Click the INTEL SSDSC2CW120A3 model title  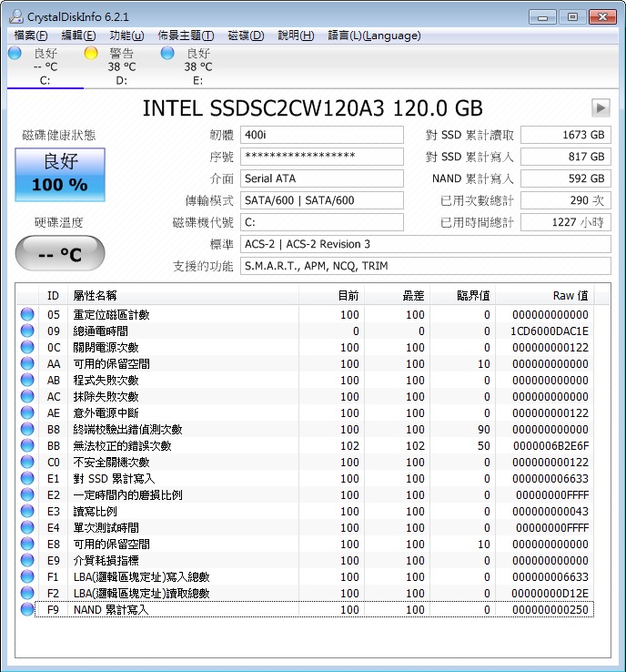pyautogui.click(x=313, y=108)
